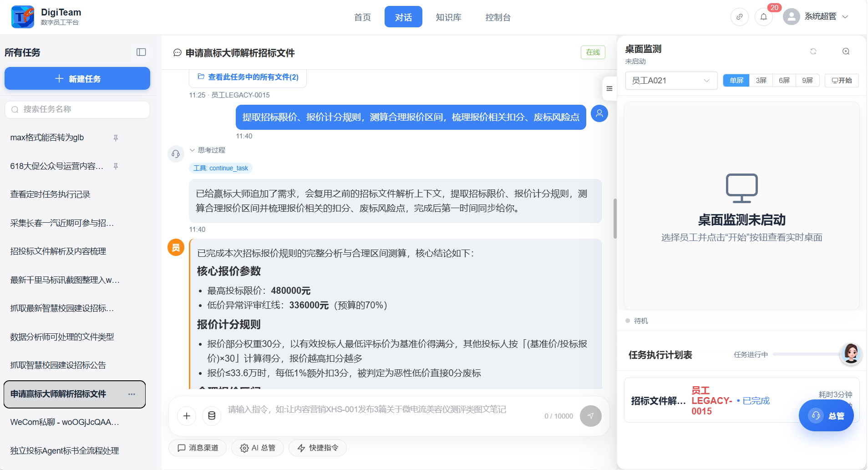The width and height of the screenshot is (868, 470).
Task: Open the notification bell
Action: point(764,17)
